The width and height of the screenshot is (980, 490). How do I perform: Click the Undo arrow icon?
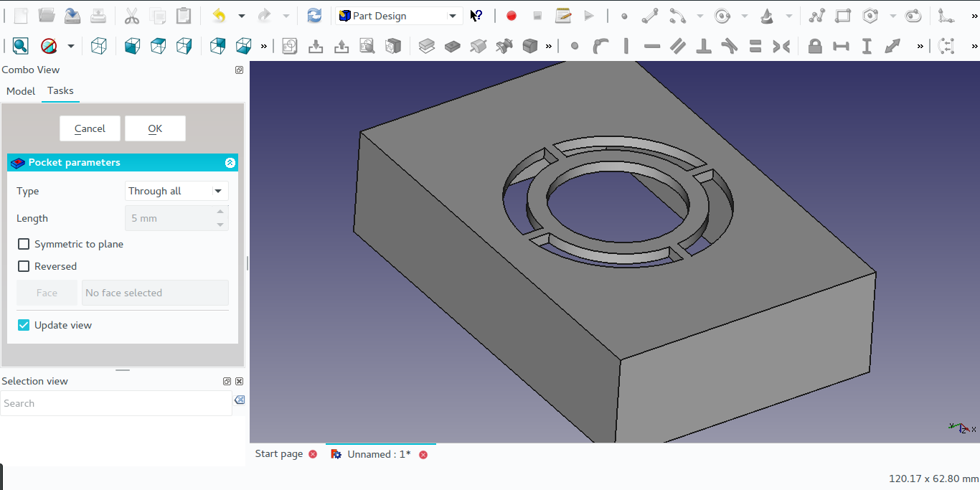pos(220,16)
